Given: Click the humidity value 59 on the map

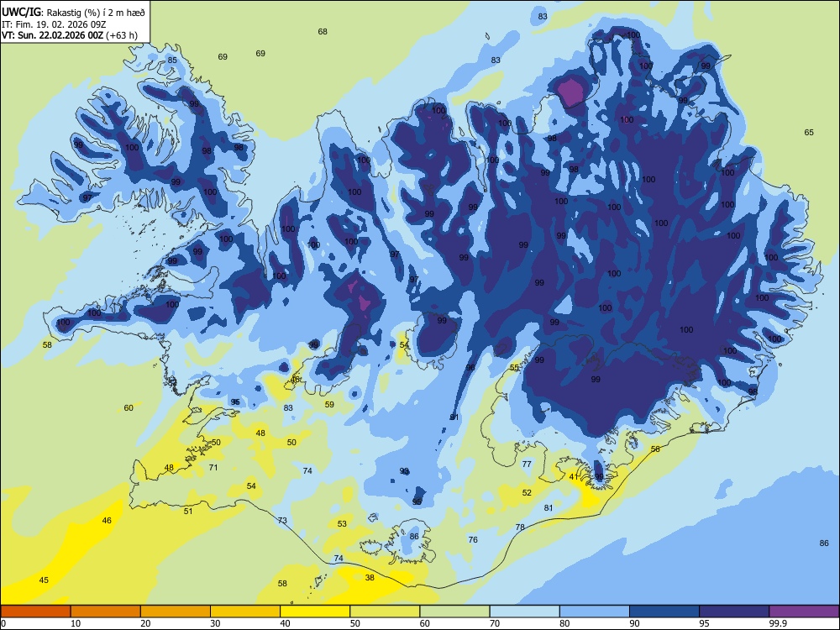Looking at the screenshot, I should 329,405.
